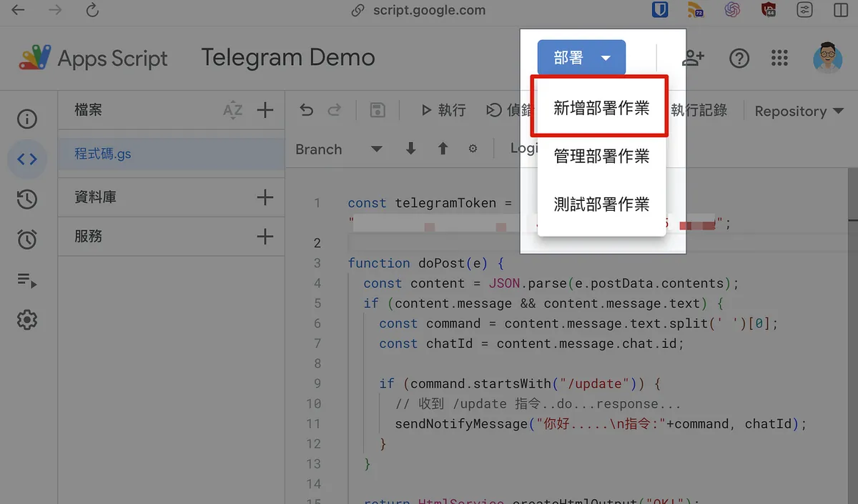Open the Overview info icon in sidebar
This screenshot has width=858, height=504.
tap(27, 119)
